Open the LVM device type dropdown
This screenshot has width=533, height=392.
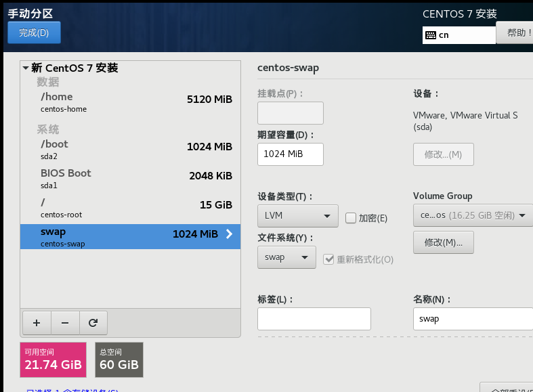pyautogui.click(x=298, y=216)
